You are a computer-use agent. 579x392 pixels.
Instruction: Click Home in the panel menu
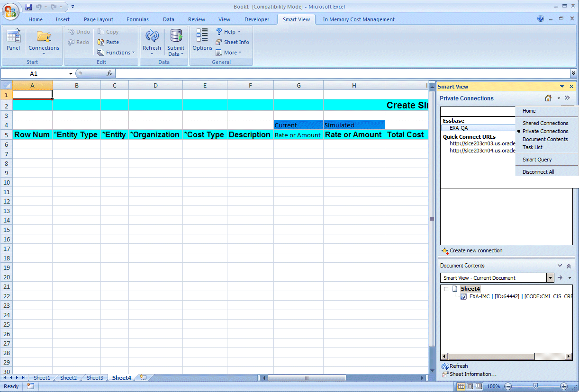pos(529,111)
